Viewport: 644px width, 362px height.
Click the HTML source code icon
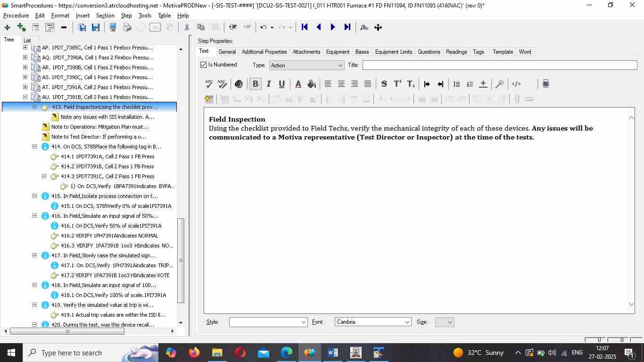point(516,84)
